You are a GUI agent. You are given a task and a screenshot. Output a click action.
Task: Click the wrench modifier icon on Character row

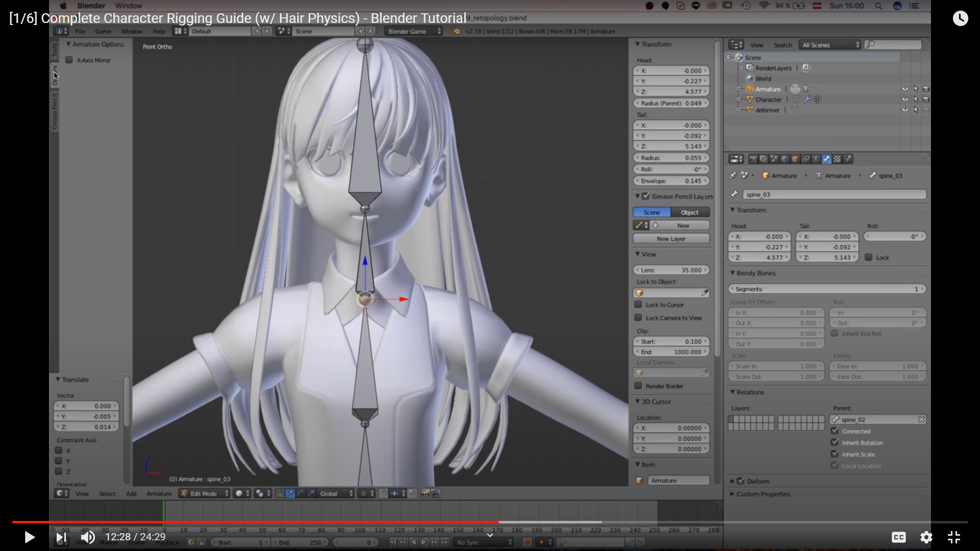point(807,99)
